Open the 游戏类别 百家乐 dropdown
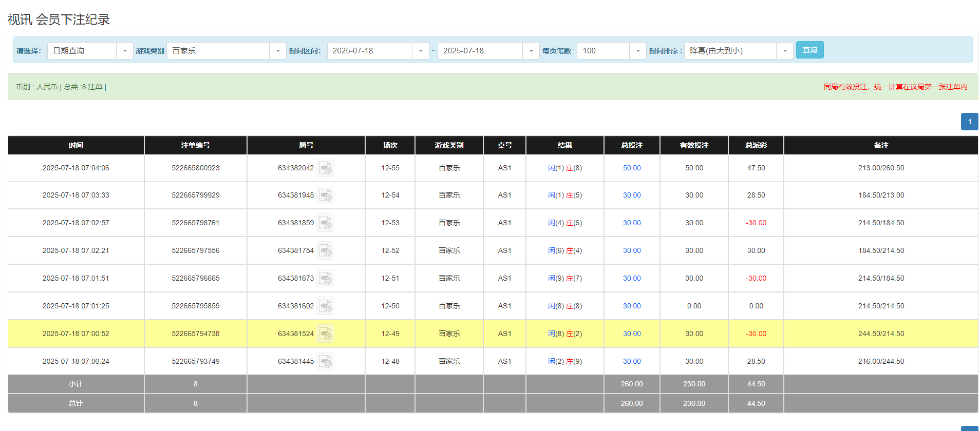This screenshot has width=980, height=431. tap(277, 51)
